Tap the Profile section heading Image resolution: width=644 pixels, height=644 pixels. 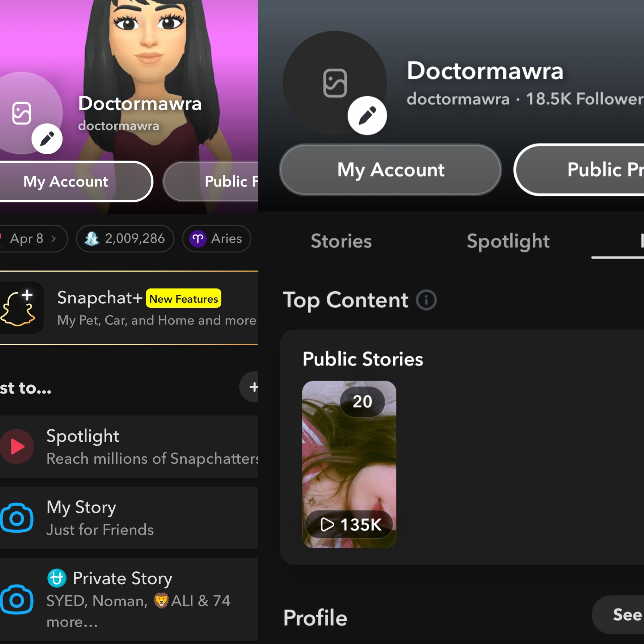tap(315, 618)
